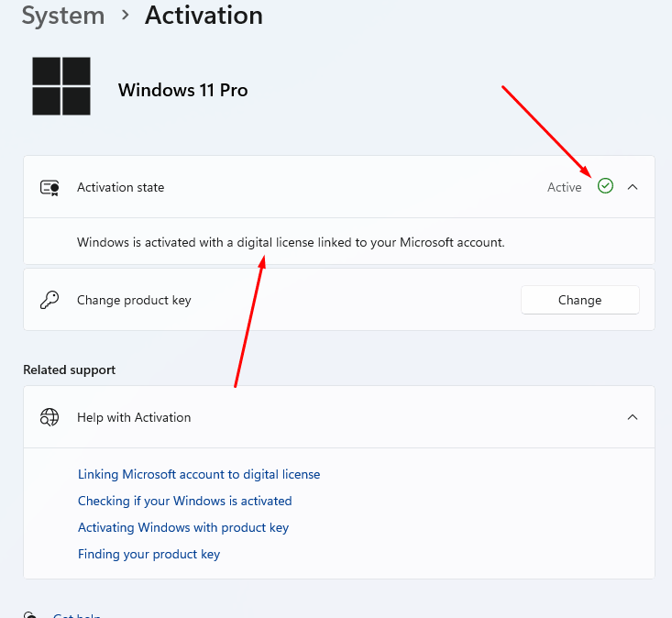Viewport: 672px width, 618px height.
Task: Collapse the Activation state section chevron
Action: 633,186
